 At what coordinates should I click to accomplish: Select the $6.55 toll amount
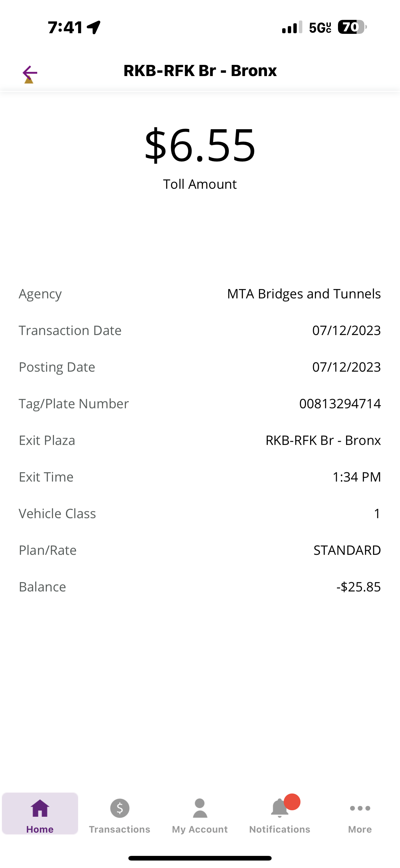[x=200, y=145]
